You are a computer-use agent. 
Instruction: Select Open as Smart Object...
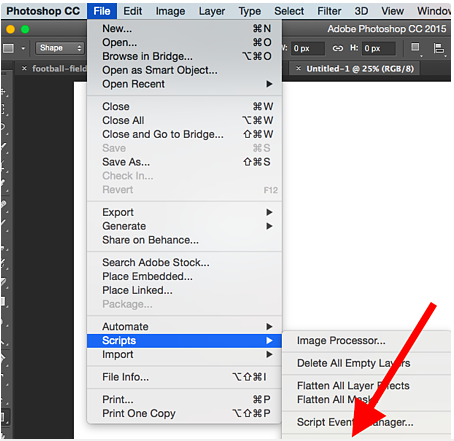184,70
